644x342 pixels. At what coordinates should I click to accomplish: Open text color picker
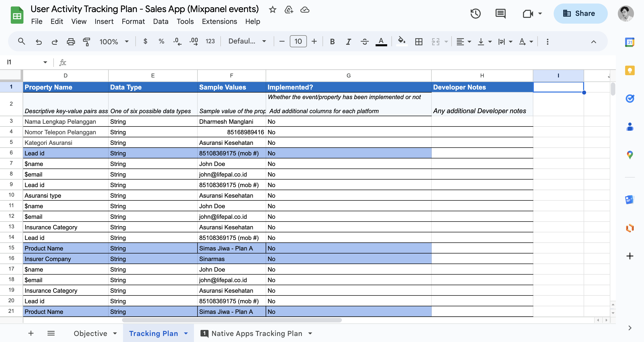point(381,41)
